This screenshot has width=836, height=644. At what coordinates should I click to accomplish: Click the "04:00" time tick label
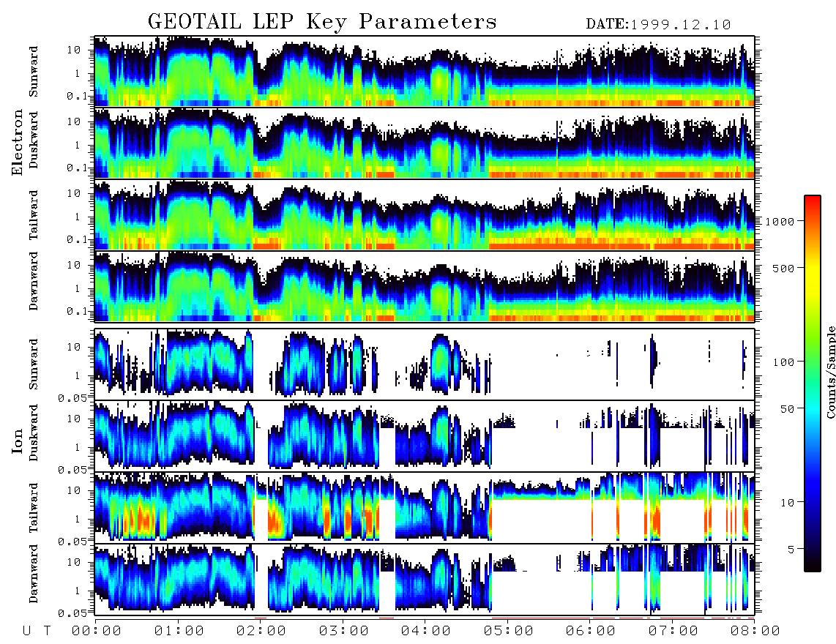point(426,631)
